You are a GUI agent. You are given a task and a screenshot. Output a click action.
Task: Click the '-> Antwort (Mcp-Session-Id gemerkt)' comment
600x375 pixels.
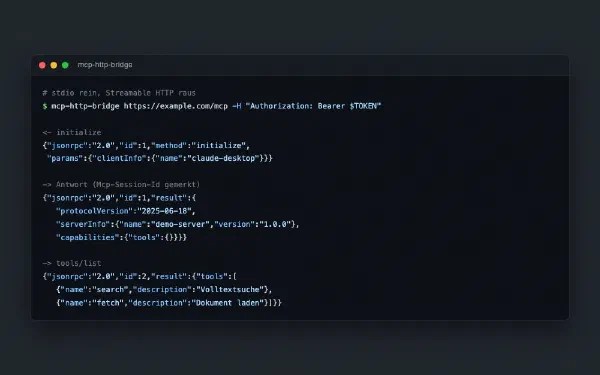121,184
